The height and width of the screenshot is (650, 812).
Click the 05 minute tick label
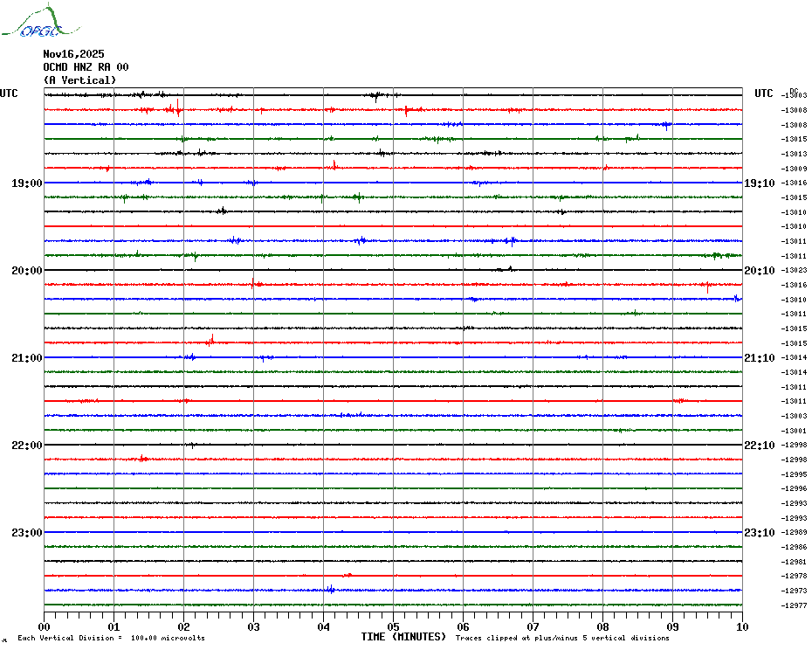click(393, 626)
